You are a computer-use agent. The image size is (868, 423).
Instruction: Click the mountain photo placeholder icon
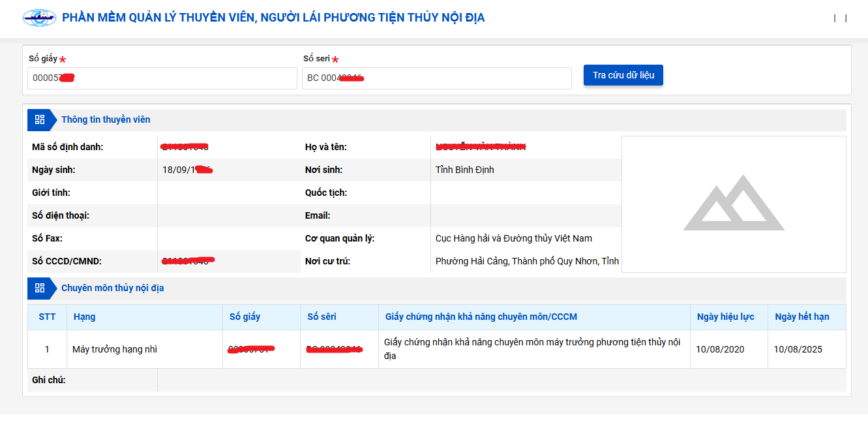(734, 204)
